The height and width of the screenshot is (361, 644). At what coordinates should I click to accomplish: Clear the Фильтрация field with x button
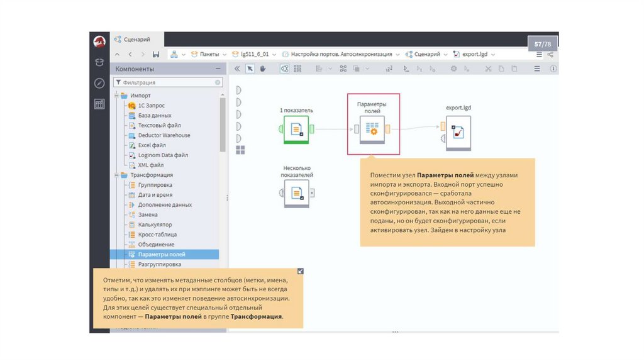tap(218, 82)
